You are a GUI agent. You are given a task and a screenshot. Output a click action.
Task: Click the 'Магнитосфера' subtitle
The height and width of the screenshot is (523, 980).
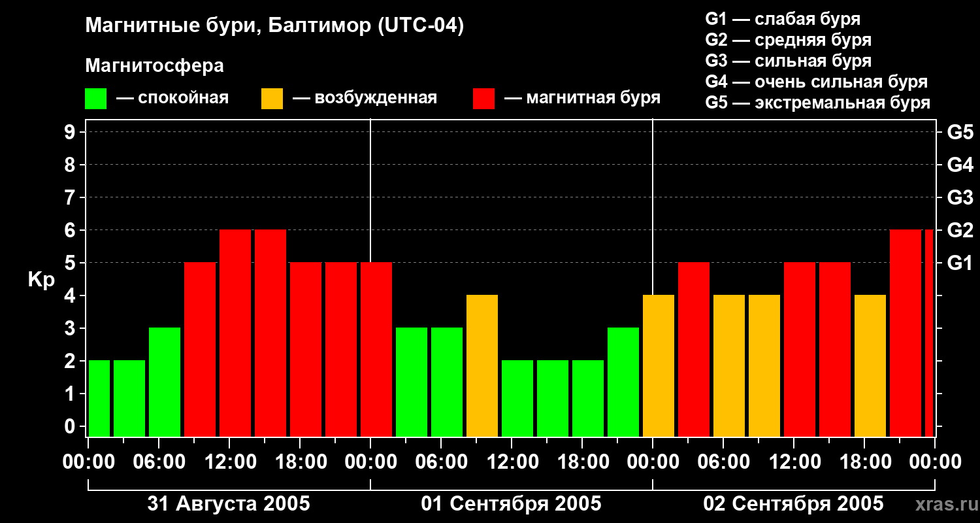(154, 66)
